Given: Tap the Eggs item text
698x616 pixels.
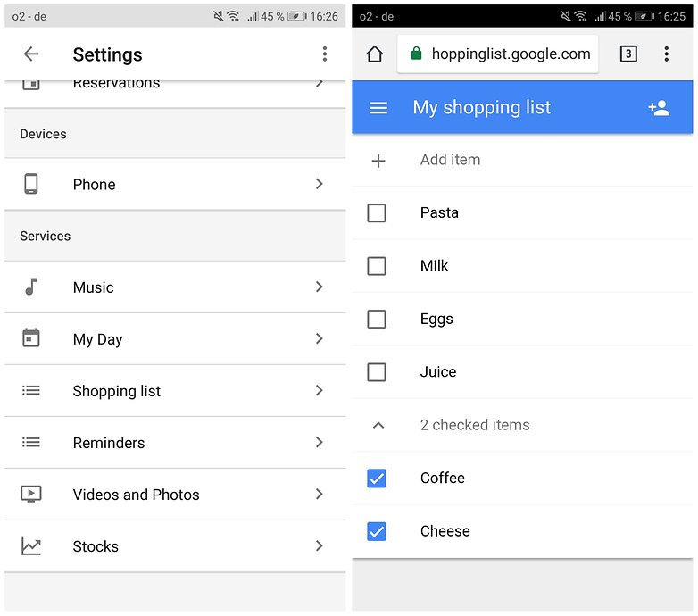Looking at the screenshot, I should pyautogui.click(x=436, y=320).
